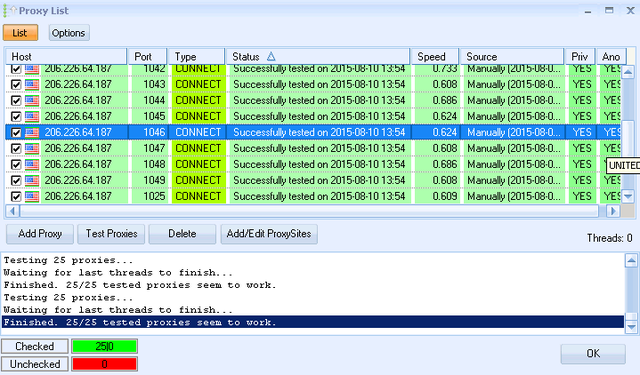The width and height of the screenshot is (640, 375).
Task: Select port 1047 row's CONNECT type cell
Action: 198,149
